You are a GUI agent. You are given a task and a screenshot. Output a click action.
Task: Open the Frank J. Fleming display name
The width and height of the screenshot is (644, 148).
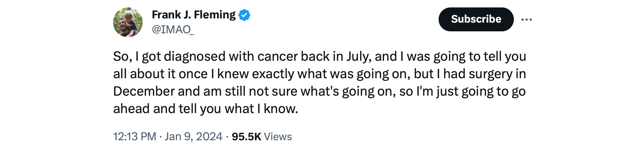point(194,15)
